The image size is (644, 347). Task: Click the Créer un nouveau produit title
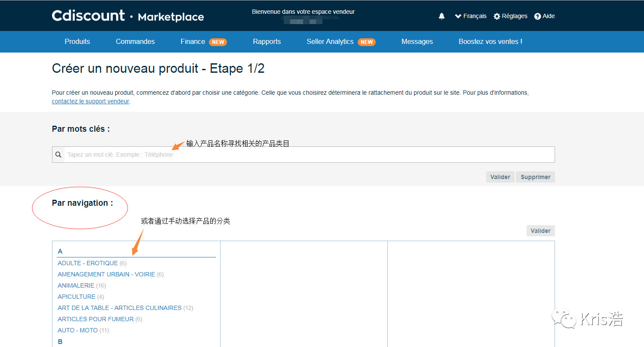click(x=158, y=68)
